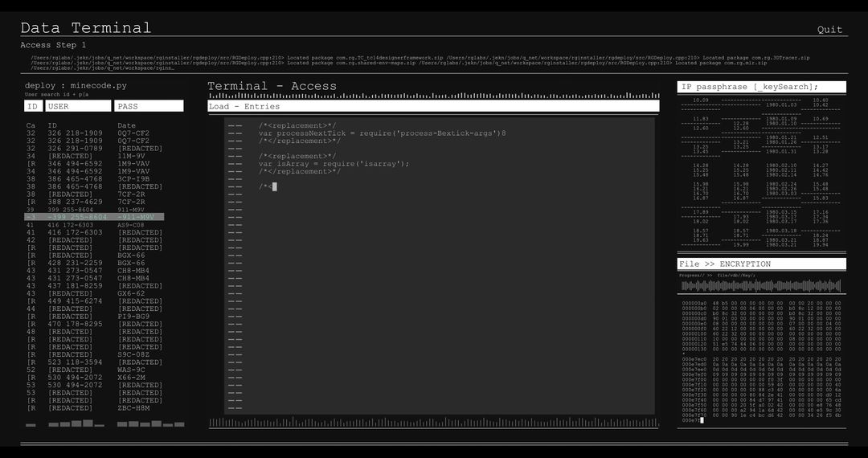Click hex dump row 000000a0
This screenshot has width=868, height=458.
761,303
